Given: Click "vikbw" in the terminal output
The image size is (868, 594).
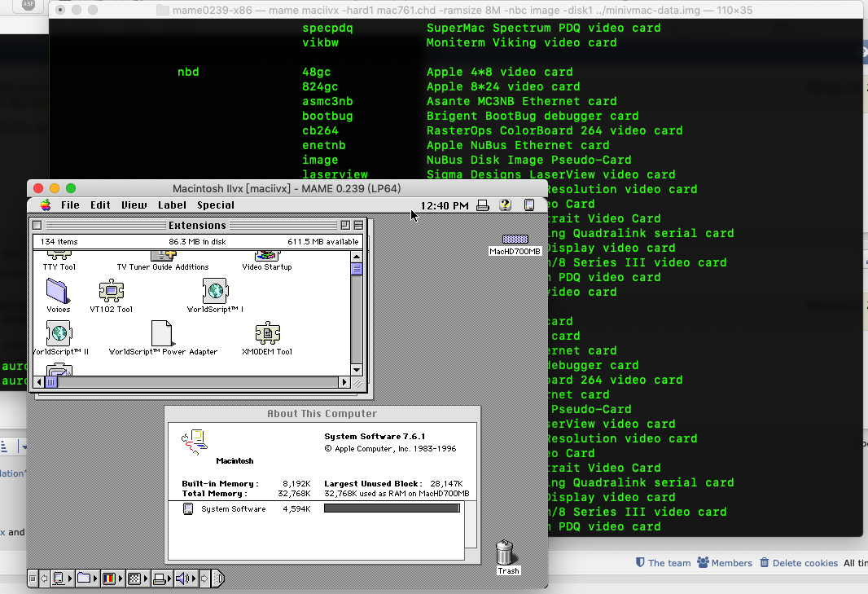Looking at the screenshot, I should tap(320, 42).
